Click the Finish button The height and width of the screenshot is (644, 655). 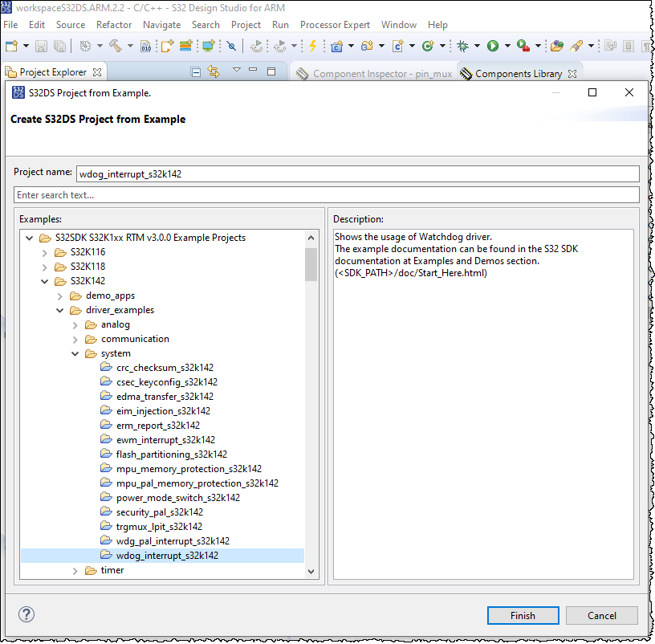(x=523, y=615)
